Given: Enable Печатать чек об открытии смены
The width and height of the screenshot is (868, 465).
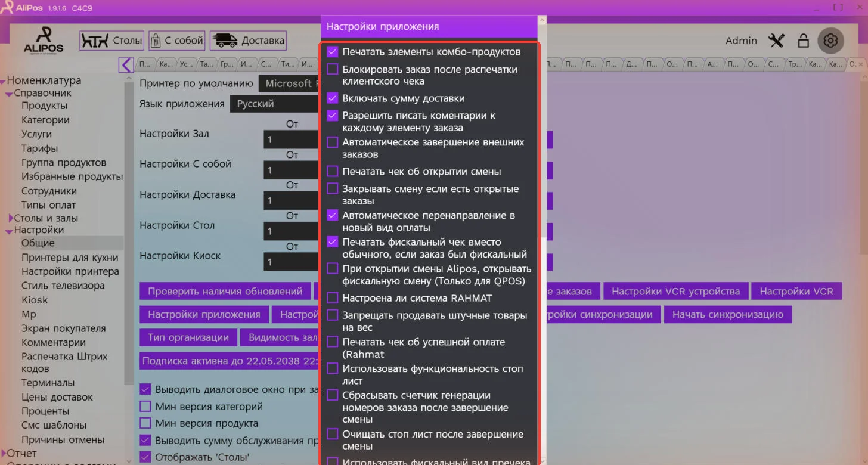Looking at the screenshot, I should click(x=333, y=172).
